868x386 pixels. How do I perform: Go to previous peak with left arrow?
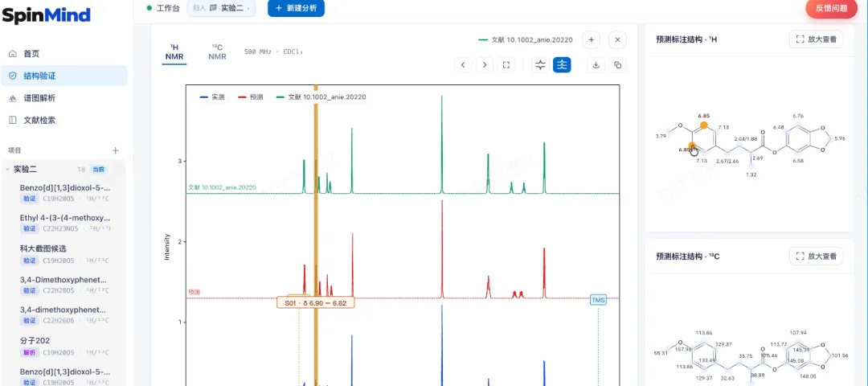pos(463,65)
